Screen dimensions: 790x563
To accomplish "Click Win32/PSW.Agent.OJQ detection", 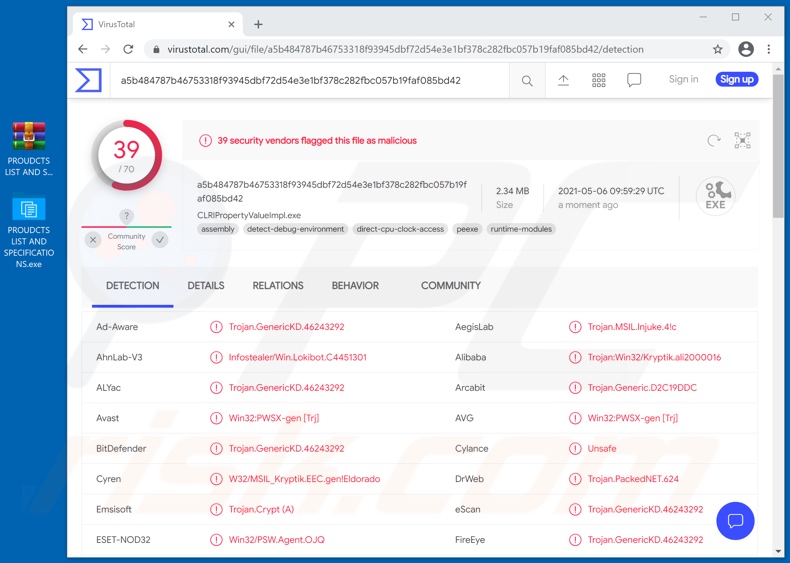I will coord(277,540).
